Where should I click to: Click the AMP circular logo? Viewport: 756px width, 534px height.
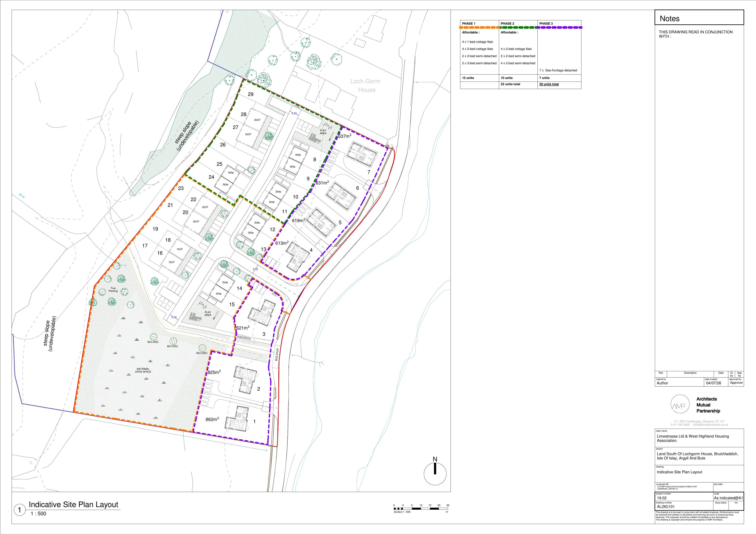coord(680,404)
